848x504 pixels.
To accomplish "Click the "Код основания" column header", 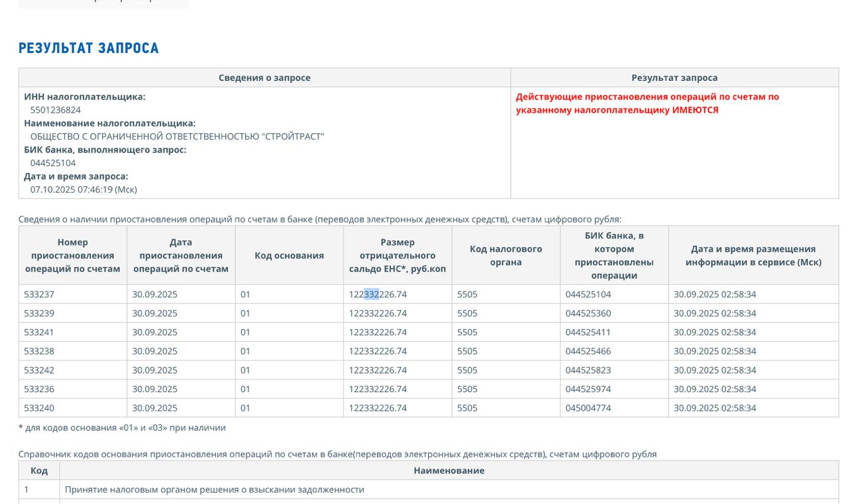I will pos(289,256).
